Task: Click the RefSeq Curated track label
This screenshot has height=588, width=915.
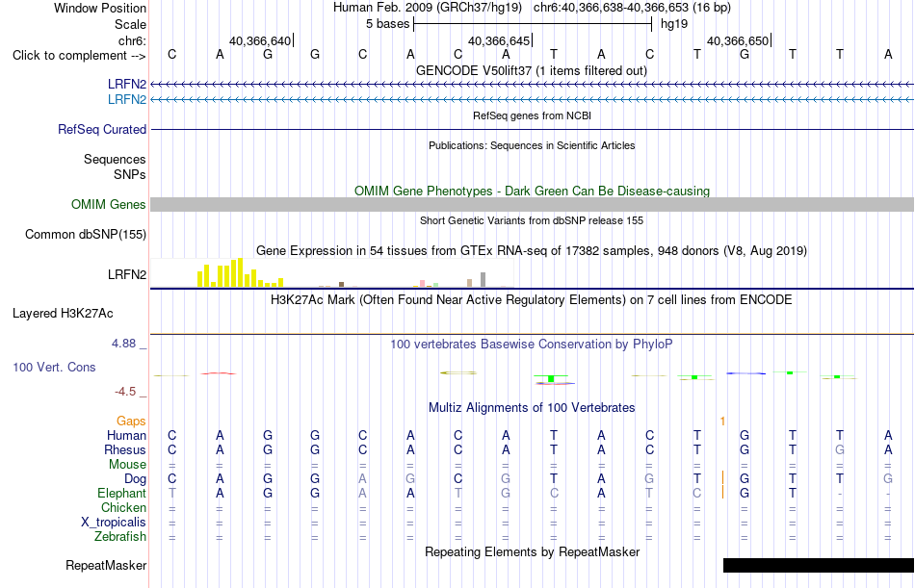Action: pyautogui.click(x=101, y=130)
